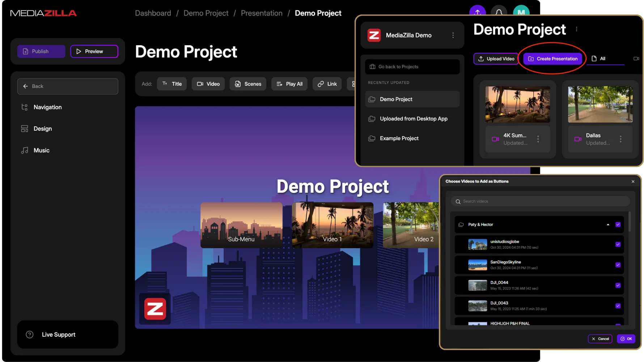Uncheck the unistudiosglobe video
This screenshot has height=362, width=644.
click(x=618, y=244)
